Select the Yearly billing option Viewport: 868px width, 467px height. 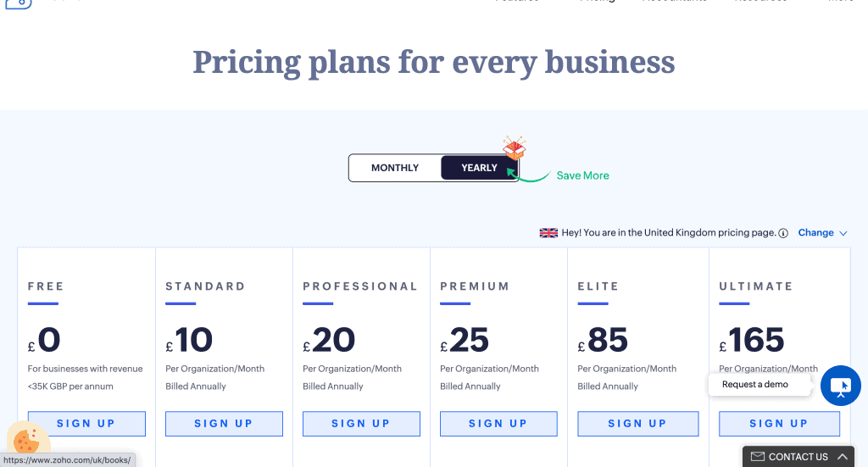click(x=479, y=168)
